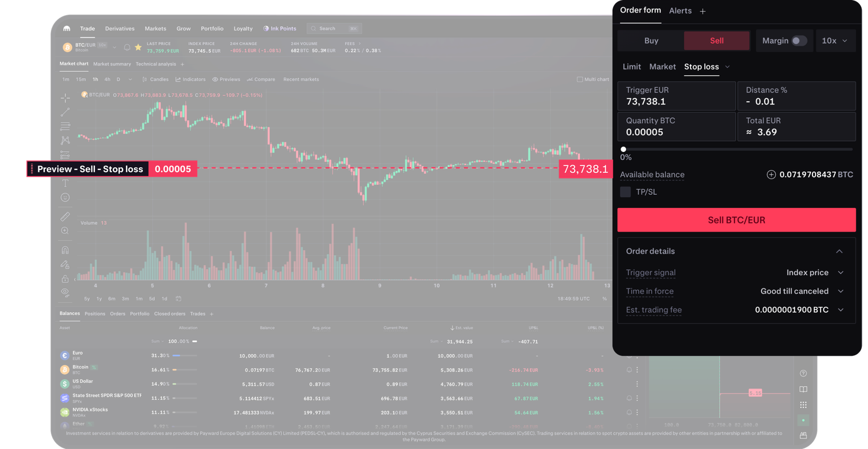Expand the Est. trading fee chevron
The width and height of the screenshot is (868, 449).
[841, 309]
